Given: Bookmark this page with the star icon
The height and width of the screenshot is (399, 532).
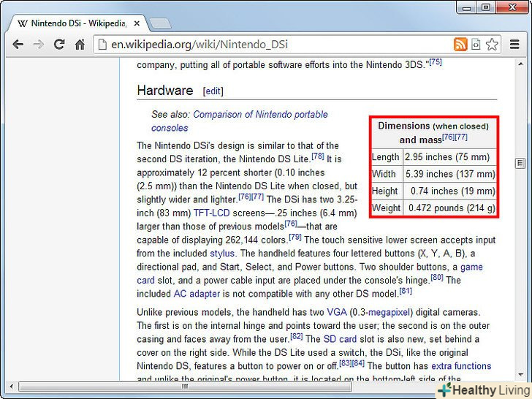Looking at the screenshot, I should pos(492,45).
